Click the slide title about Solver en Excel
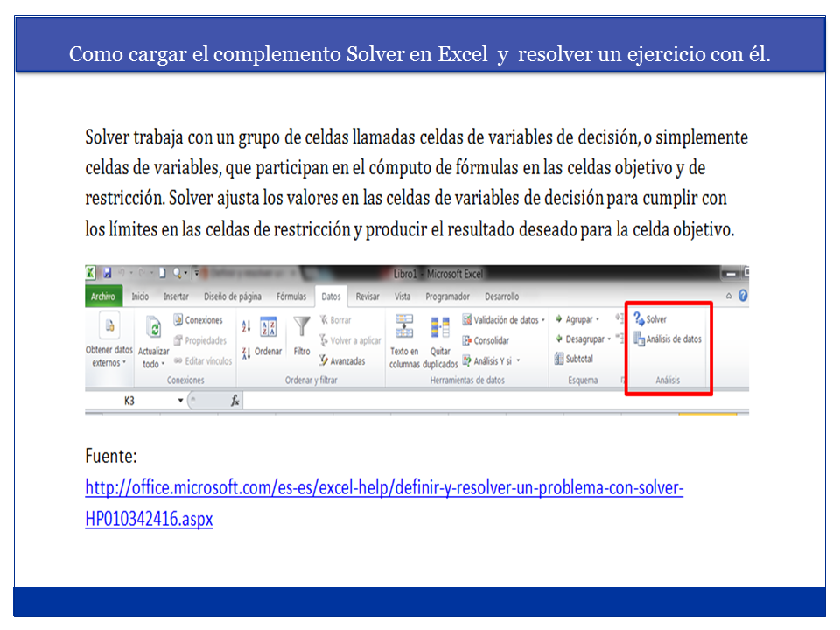Screen dimensions: 840x630 (x=420, y=54)
